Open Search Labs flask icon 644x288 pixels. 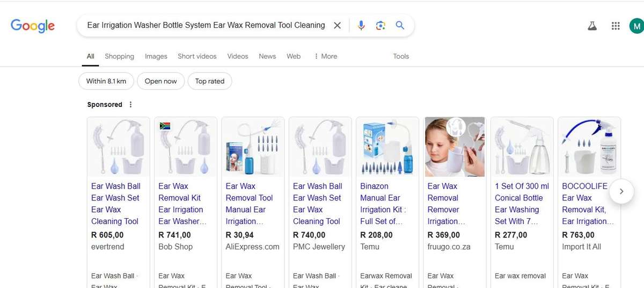[592, 26]
